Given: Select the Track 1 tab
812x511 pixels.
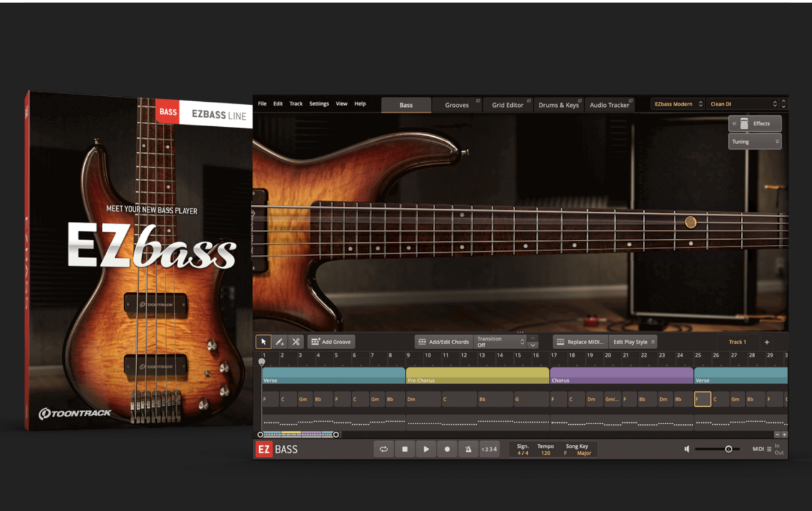Looking at the screenshot, I should coord(737,342).
